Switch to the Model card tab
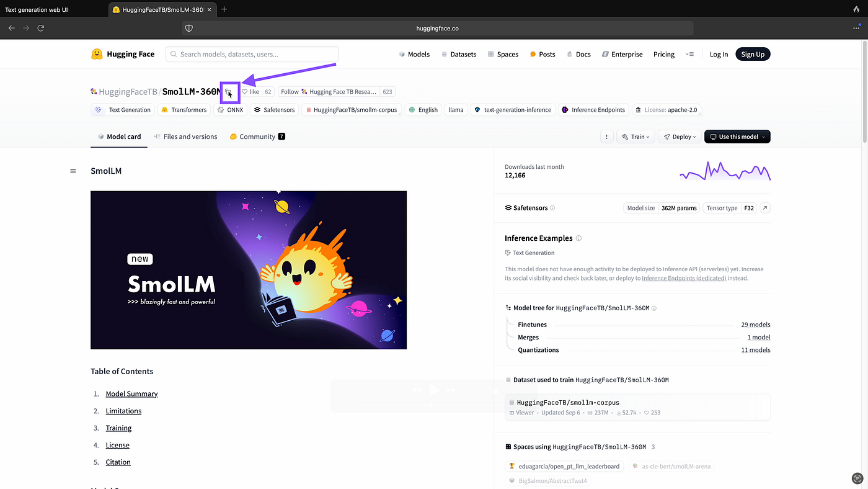Screen dimensions: 868x489 click(x=119, y=137)
